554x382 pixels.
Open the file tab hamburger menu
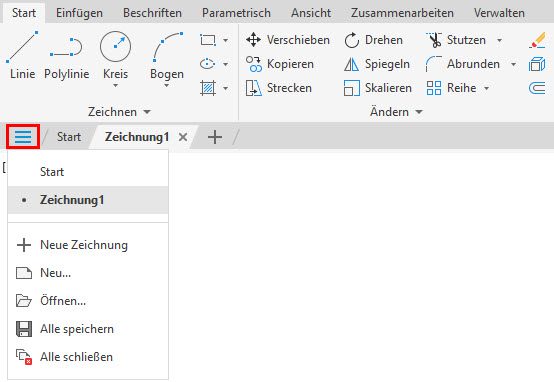point(23,137)
